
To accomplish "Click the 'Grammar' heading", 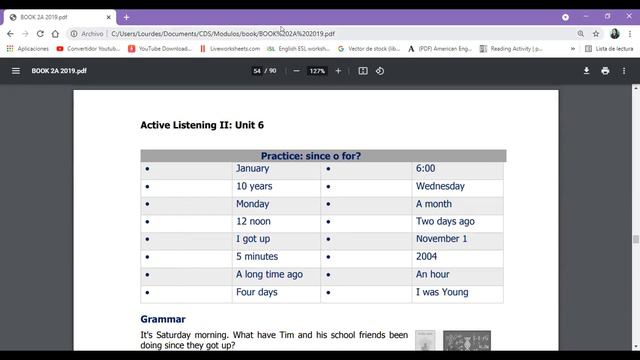I will click(163, 319).
